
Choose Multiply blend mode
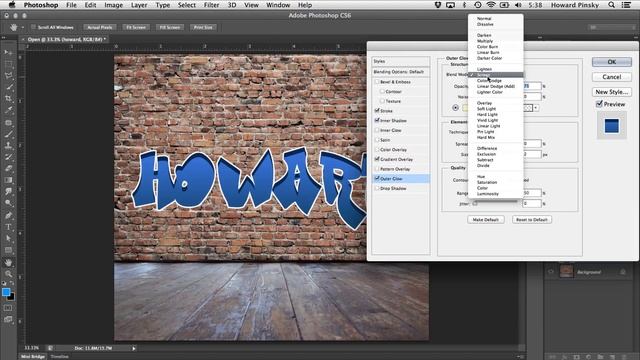tap(485, 41)
